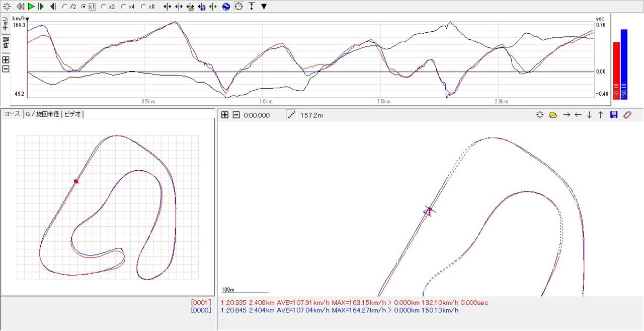Click the 100m scale bar label
The image size is (644, 331).
point(228,290)
